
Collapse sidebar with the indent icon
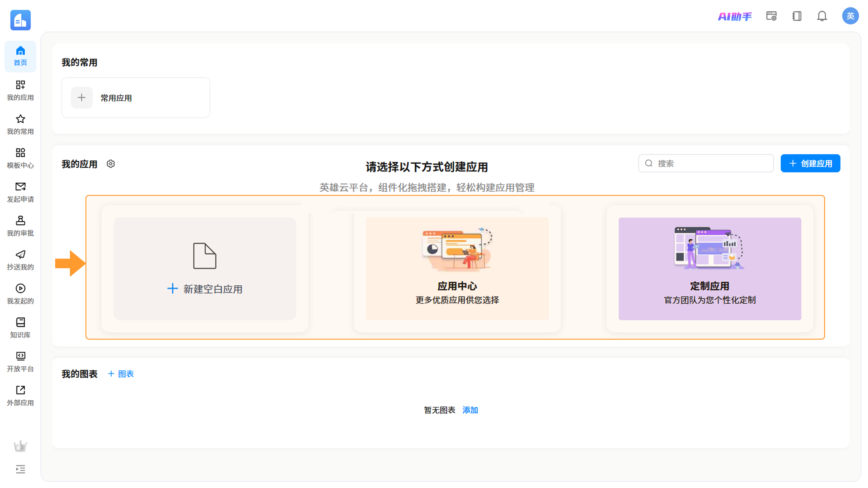[20, 469]
